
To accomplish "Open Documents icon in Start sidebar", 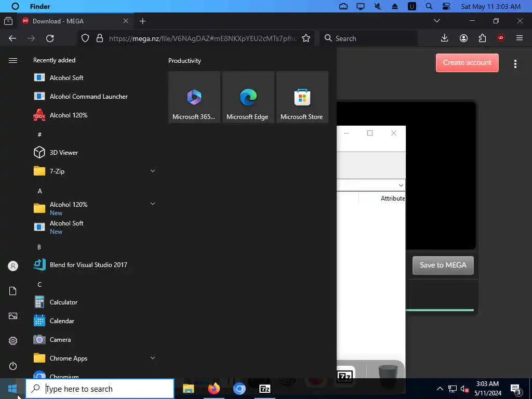I will coord(13,291).
